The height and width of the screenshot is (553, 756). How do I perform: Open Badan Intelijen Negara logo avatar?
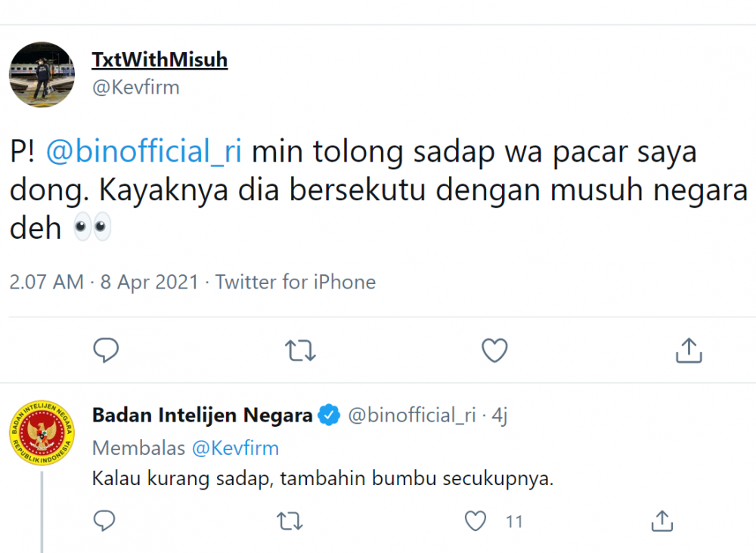[x=42, y=433]
